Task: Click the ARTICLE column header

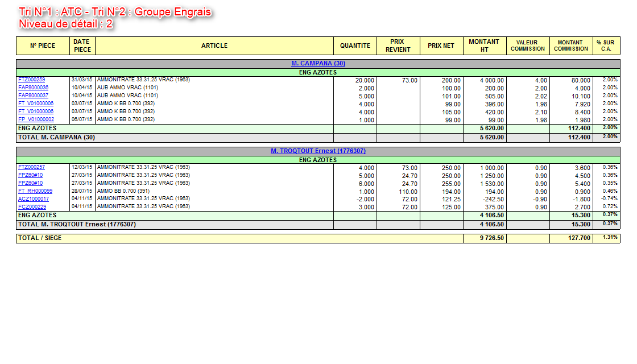Action: [214, 46]
